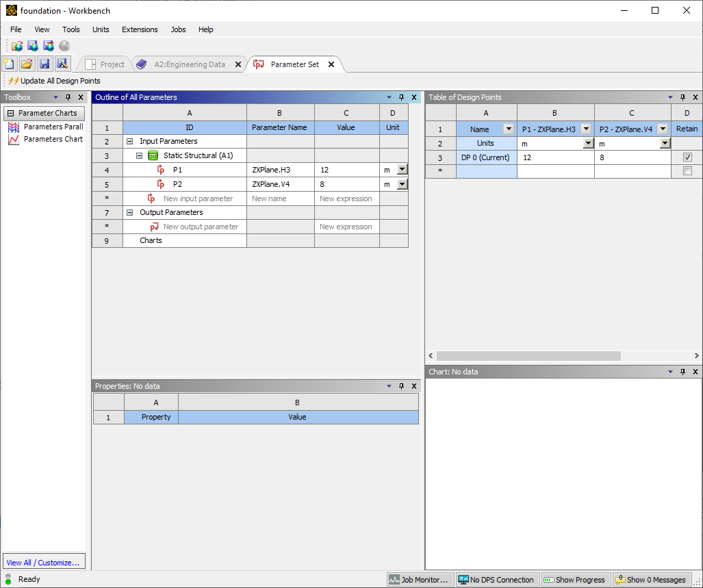Screen dimensions: 703x588
Task: Pin the Properties panel
Action: click(x=402, y=386)
